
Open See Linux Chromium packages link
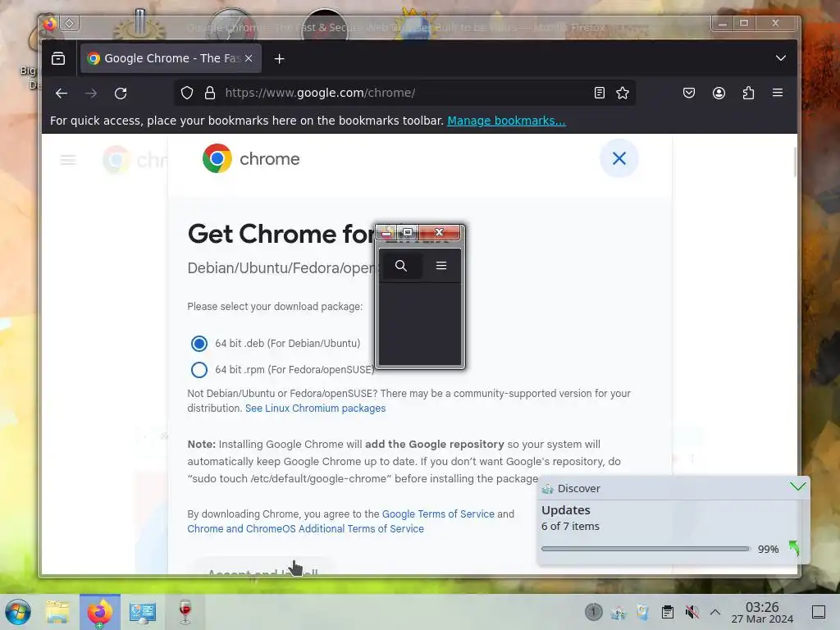click(316, 409)
